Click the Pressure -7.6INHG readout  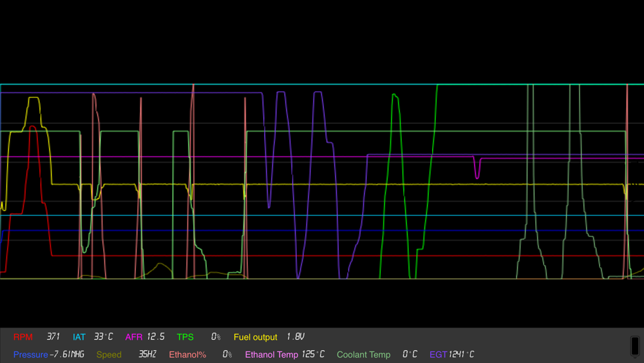[x=66, y=354]
